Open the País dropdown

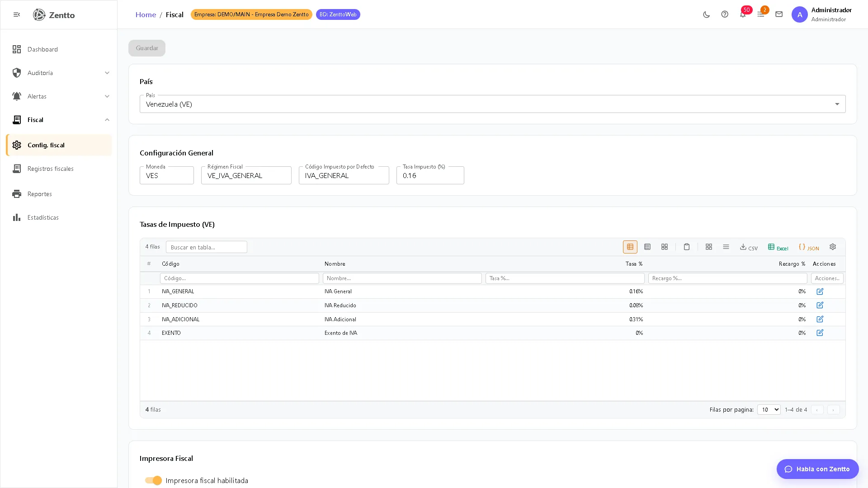point(492,104)
